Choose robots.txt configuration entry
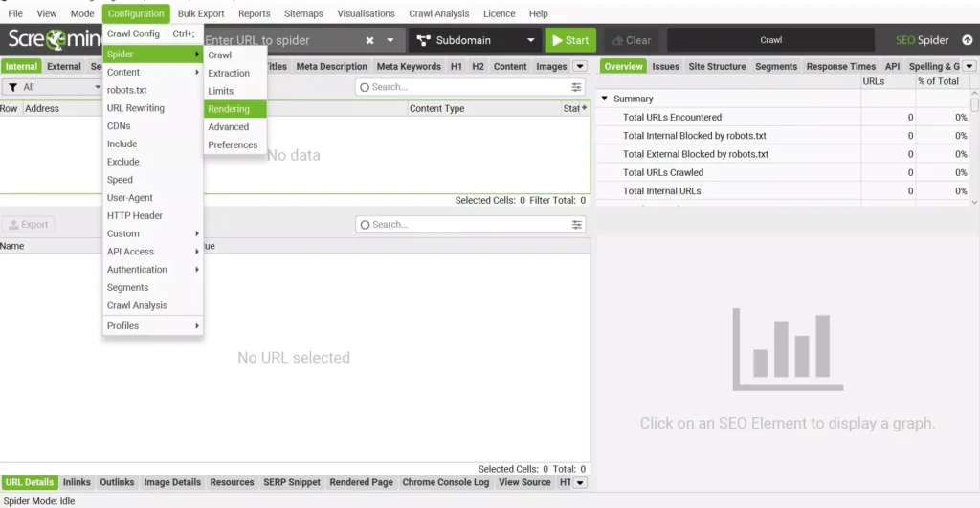This screenshot has height=508, width=980. tap(152, 90)
